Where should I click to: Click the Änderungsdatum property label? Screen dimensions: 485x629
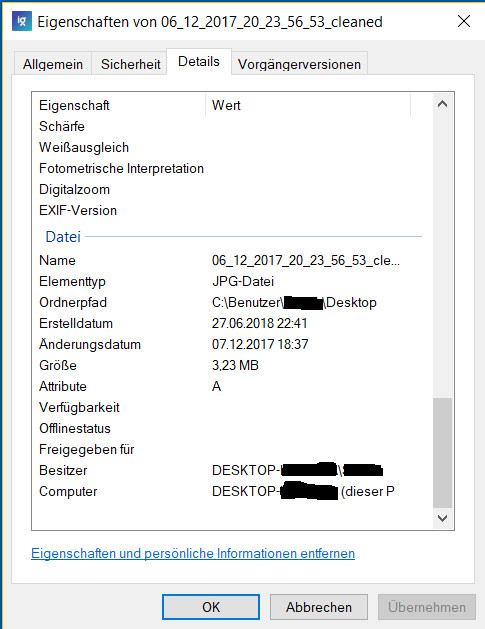[x=90, y=344]
